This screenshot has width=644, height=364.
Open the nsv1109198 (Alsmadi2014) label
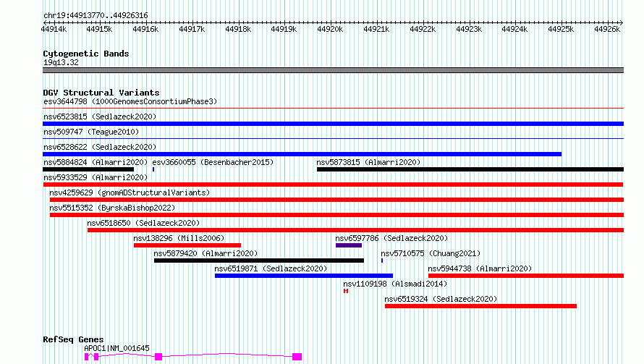coord(395,284)
